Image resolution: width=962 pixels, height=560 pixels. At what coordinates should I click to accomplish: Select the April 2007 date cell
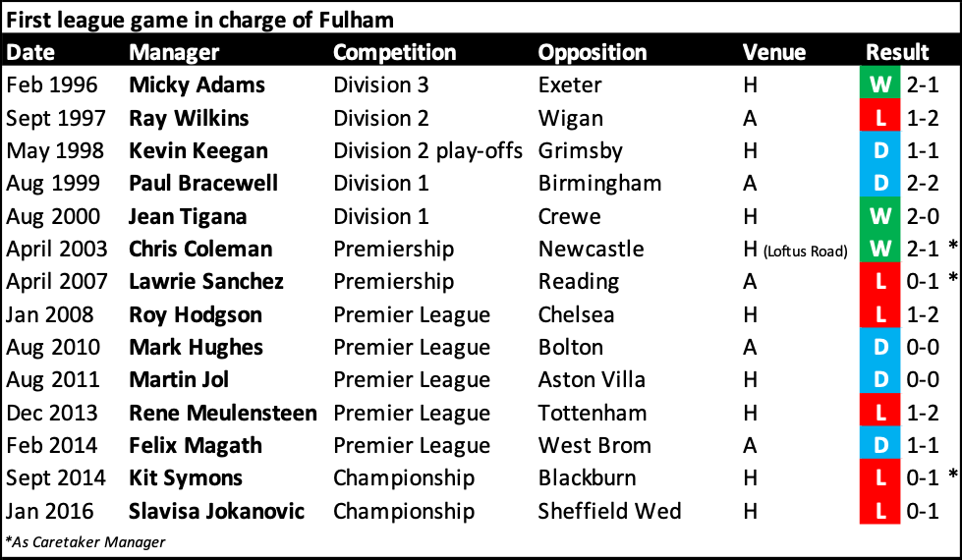(56, 282)
